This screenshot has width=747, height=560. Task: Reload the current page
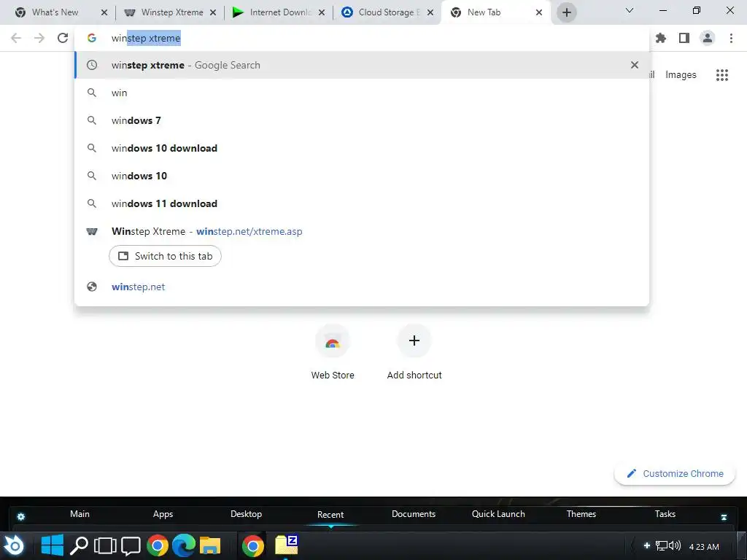[x=63, y=38]
